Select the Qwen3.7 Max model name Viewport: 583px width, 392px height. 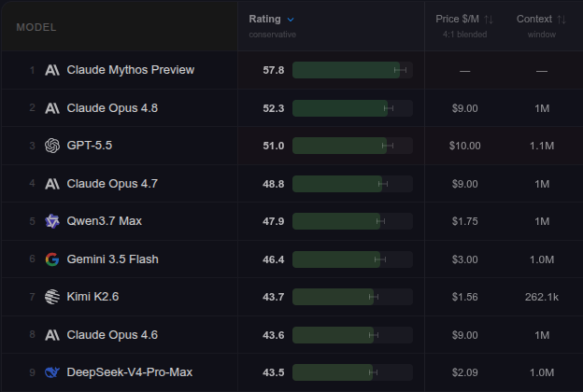tap(104, 221)
